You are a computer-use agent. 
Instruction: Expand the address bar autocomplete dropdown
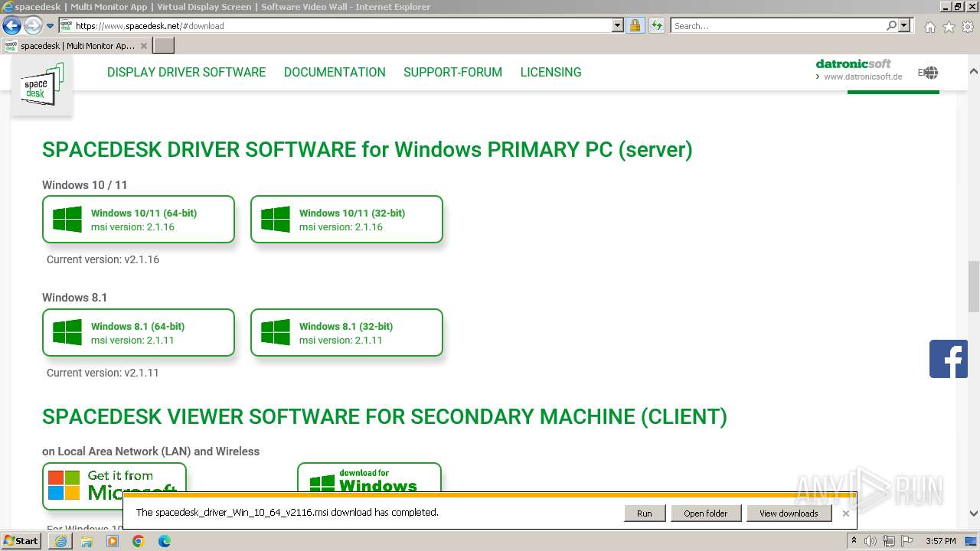coord(618,25)
